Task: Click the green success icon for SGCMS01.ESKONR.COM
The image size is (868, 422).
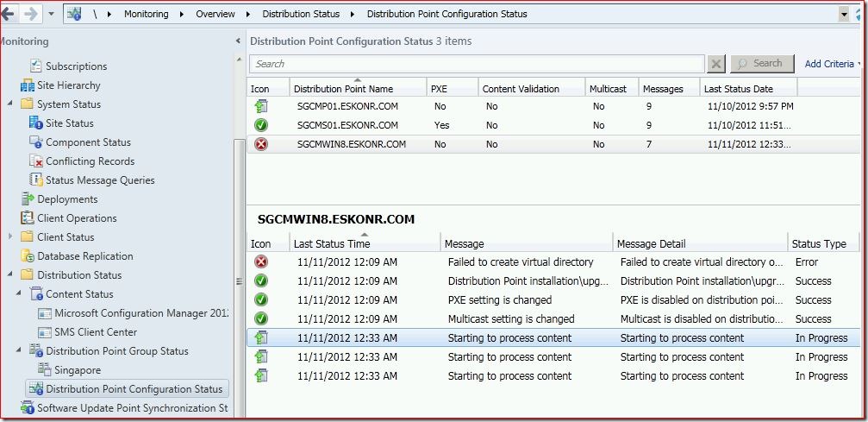Action: coord(260,125)
